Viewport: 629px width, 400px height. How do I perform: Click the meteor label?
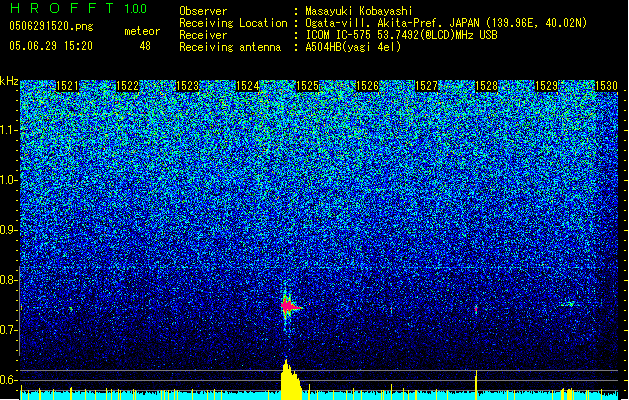point(142,31)
